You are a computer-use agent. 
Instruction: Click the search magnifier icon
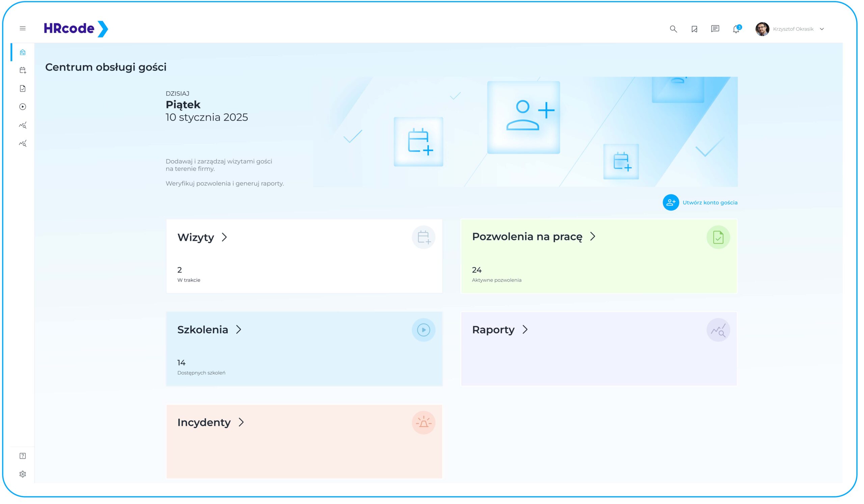[673, 29]
